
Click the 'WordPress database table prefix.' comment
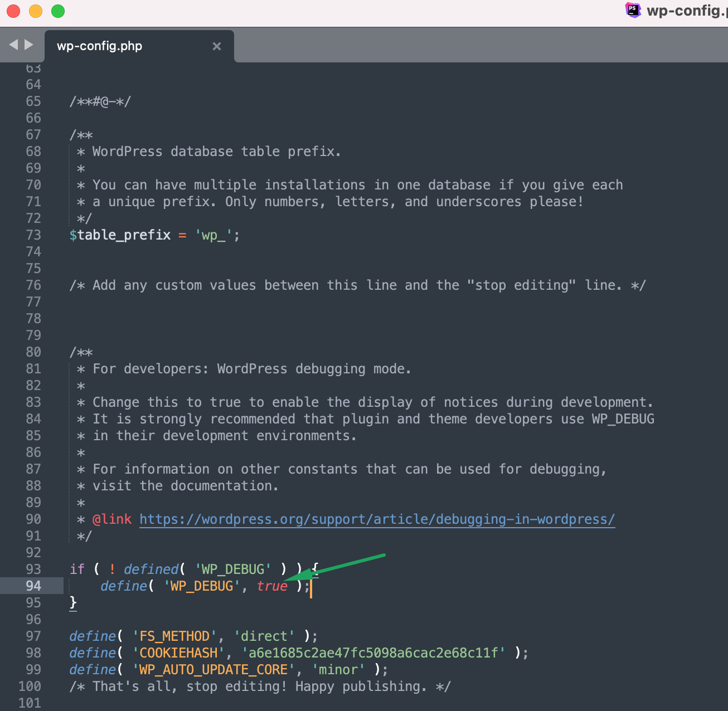coord(216,152)
